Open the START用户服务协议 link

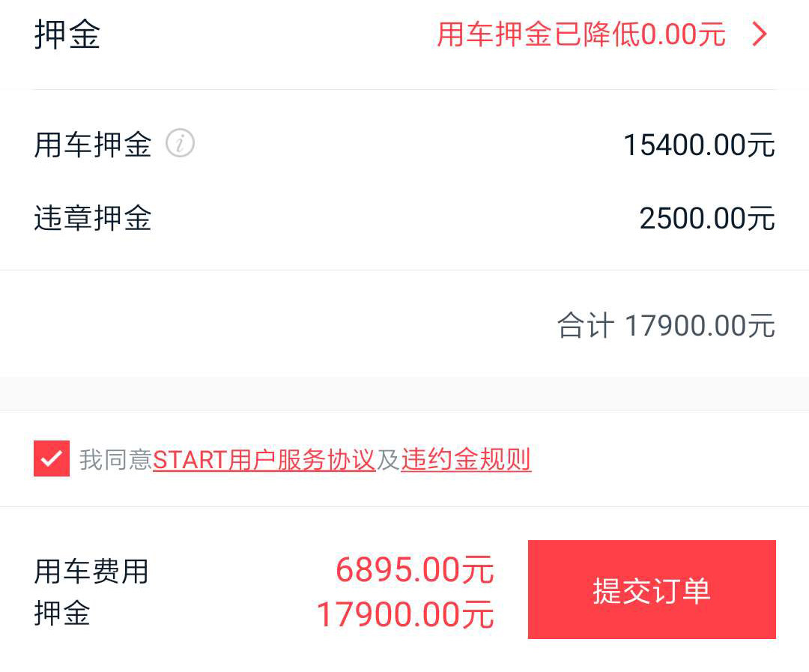[264, 459]
